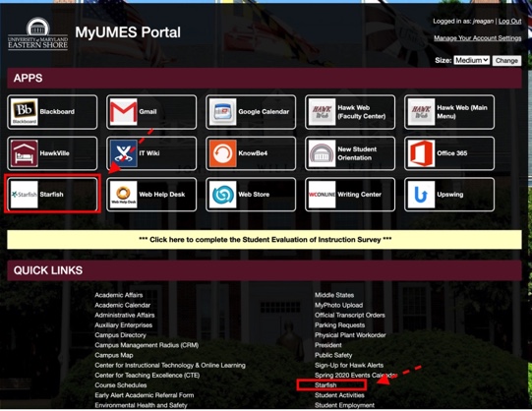This screenshot has height=411, width=532.
Task: Launch the Office 365 icon
Action: pos(421,153)
